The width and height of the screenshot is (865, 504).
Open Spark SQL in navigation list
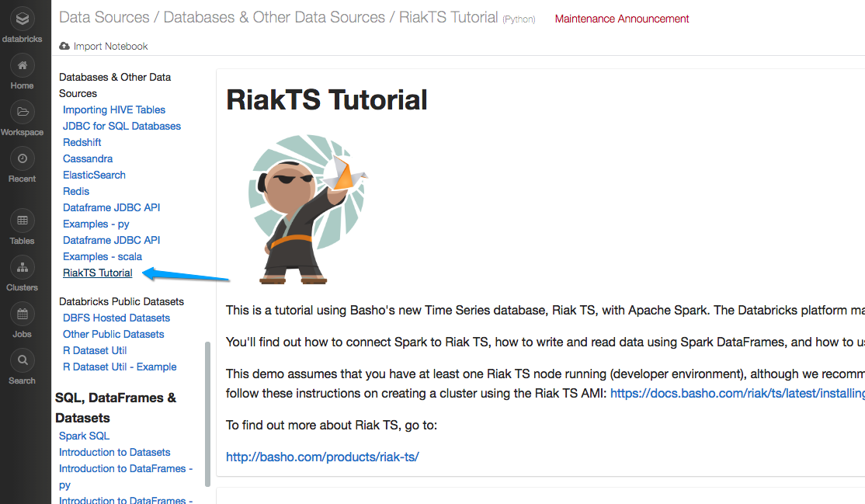pyautogui.click(x=84, y=436)
